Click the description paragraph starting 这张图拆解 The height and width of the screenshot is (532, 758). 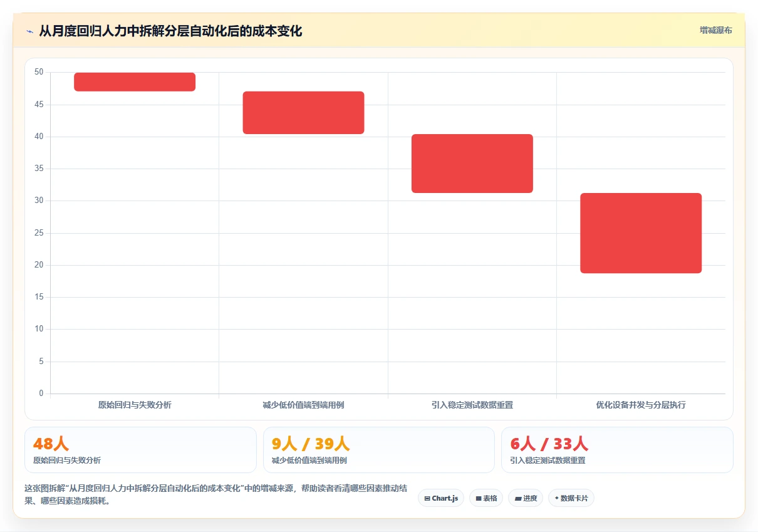[216, 494]
